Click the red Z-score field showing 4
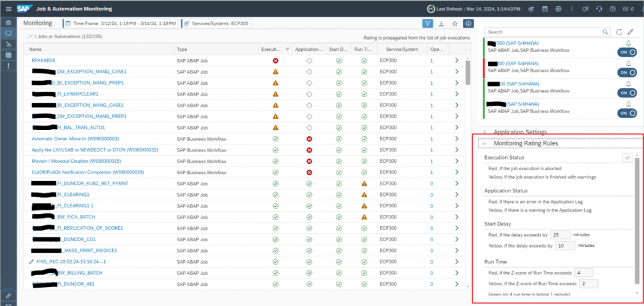The width and height of the screenshot is (644, 306). (x=583, y=272)
